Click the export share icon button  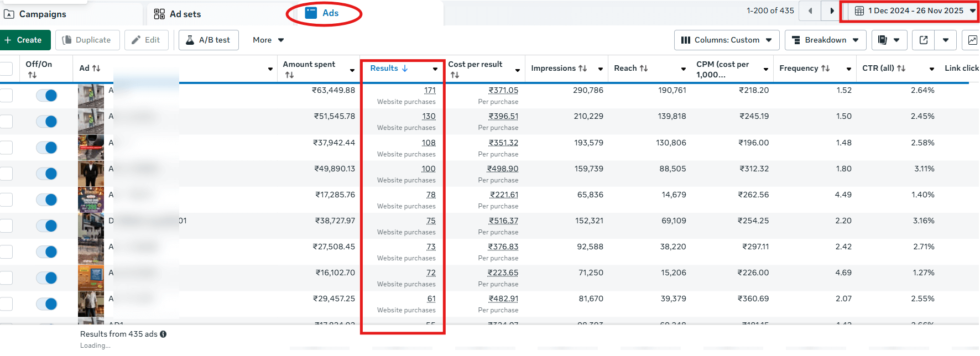pyautogui.click(x=923, y=40)
